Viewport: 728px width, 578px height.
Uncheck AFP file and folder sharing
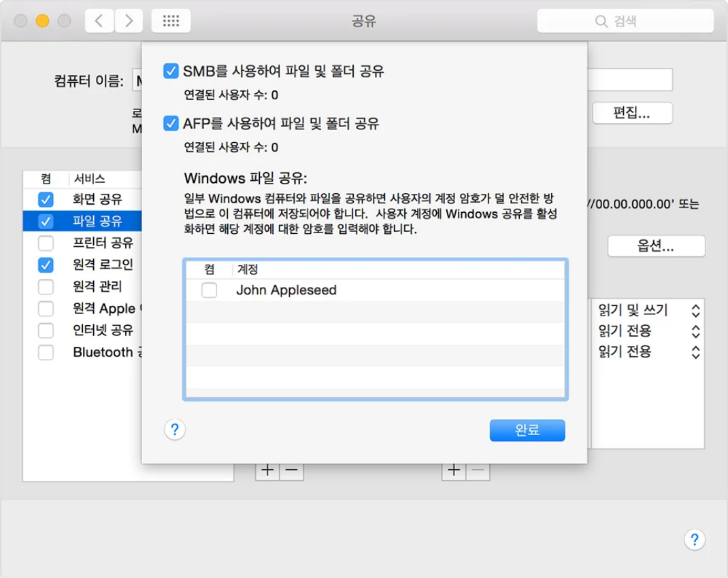[x=171, y=124]
